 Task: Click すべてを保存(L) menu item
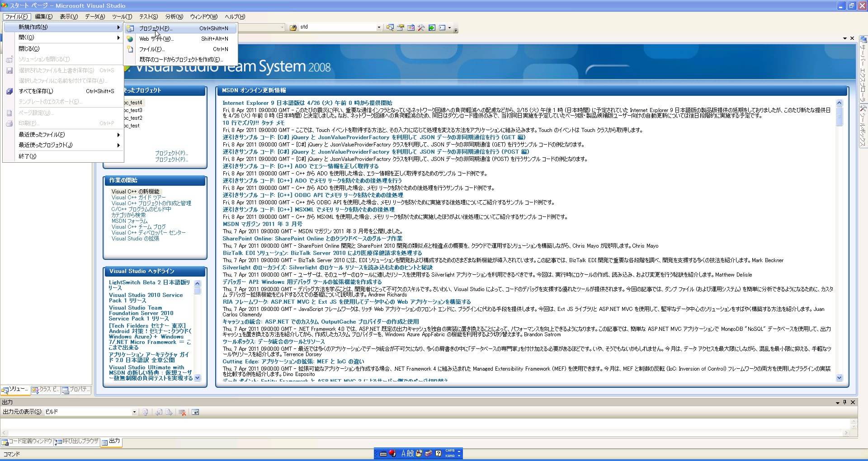coord(63,91)
